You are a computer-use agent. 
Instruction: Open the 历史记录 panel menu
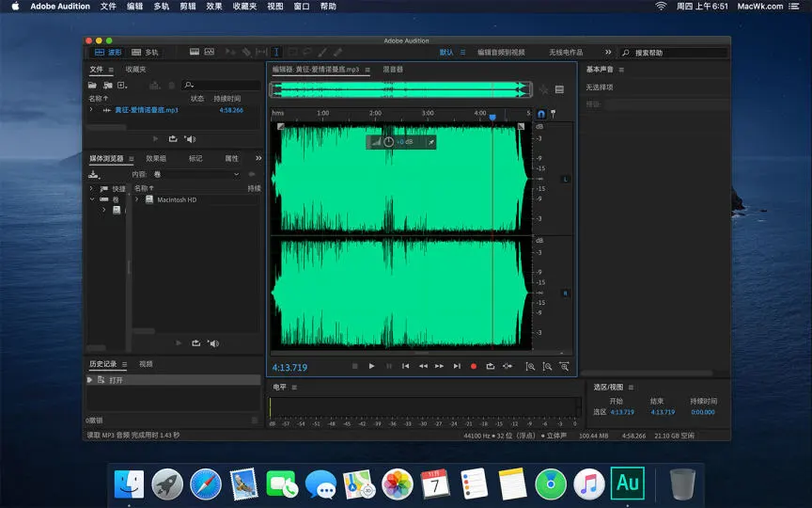click(x=124, y=364)
